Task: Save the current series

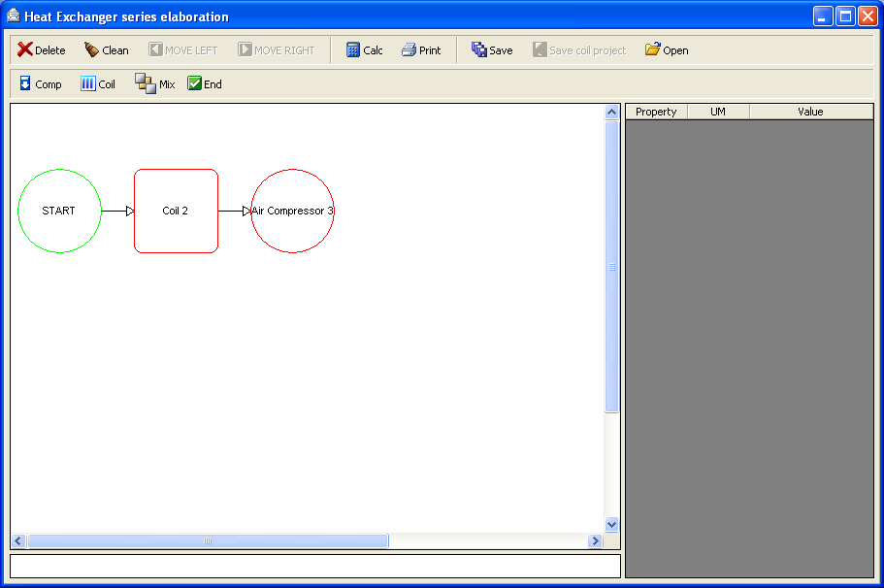Action: pos(492,50)
